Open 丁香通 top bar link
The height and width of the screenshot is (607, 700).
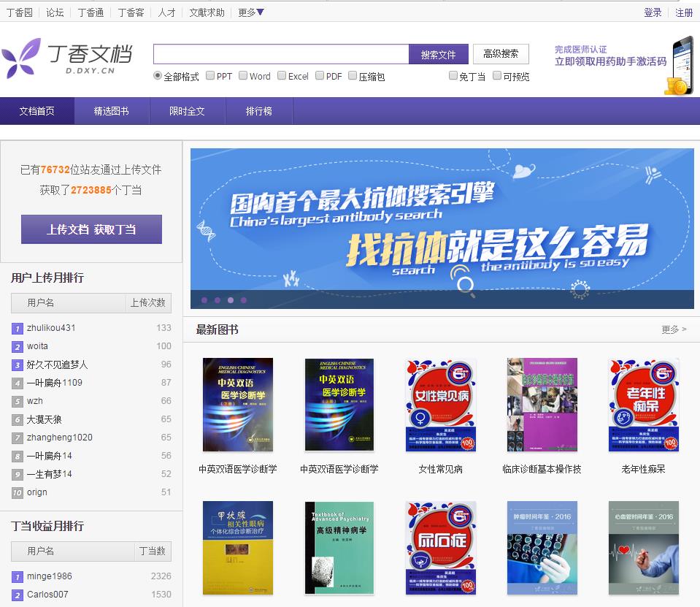pos(91,12)
